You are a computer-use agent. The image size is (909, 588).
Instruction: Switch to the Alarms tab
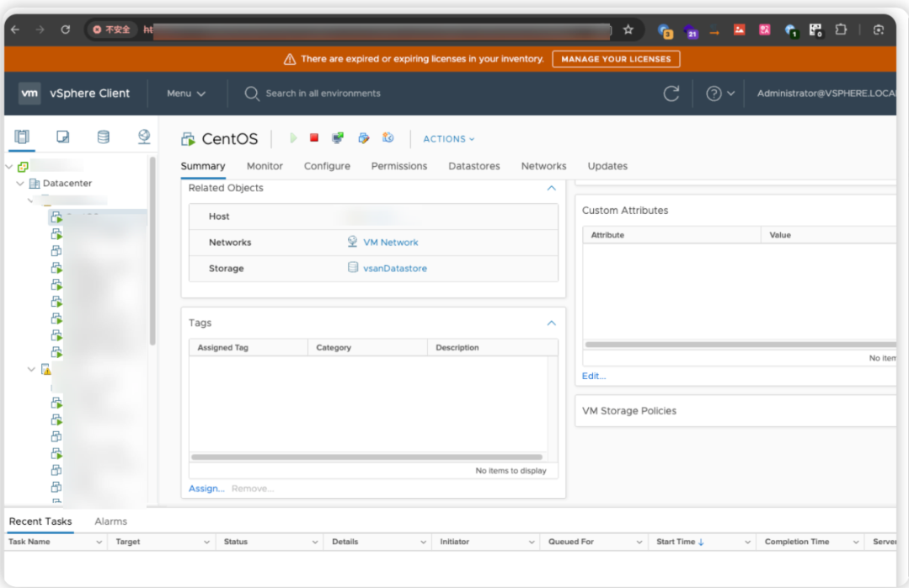(x=110, y=521)
